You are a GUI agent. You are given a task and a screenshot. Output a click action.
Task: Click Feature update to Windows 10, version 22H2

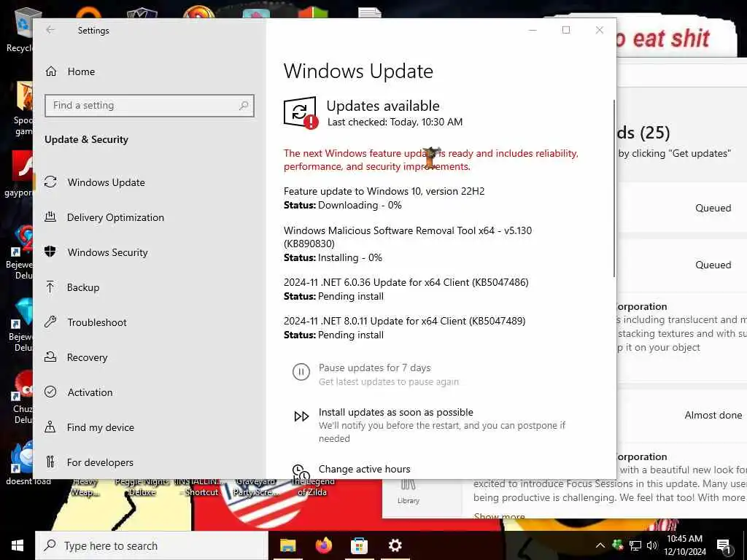[x=384, y=192]
